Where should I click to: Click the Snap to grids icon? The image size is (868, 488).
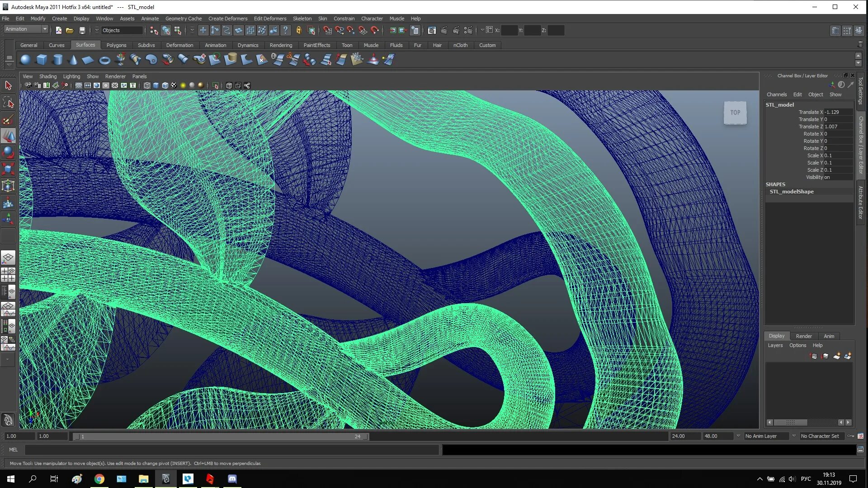pyautogui.click(x=327, y=30)
